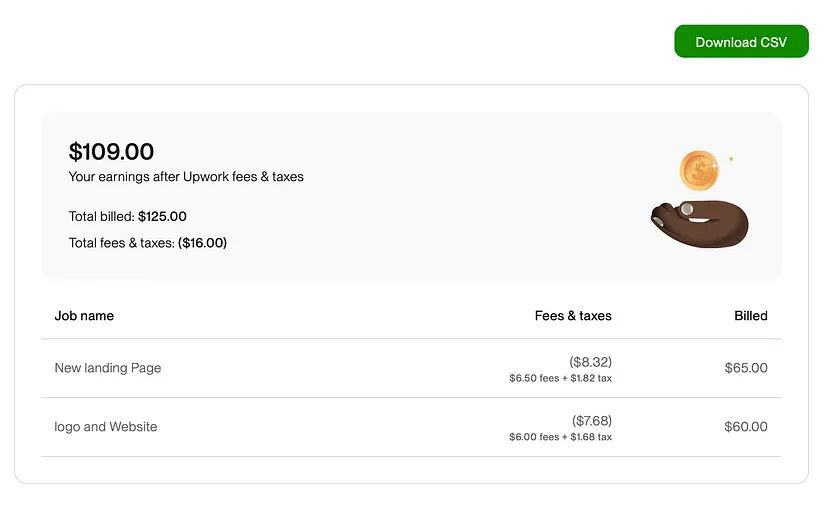Click the Total fees & taxes ($16.00) line

tap(147, 242)
